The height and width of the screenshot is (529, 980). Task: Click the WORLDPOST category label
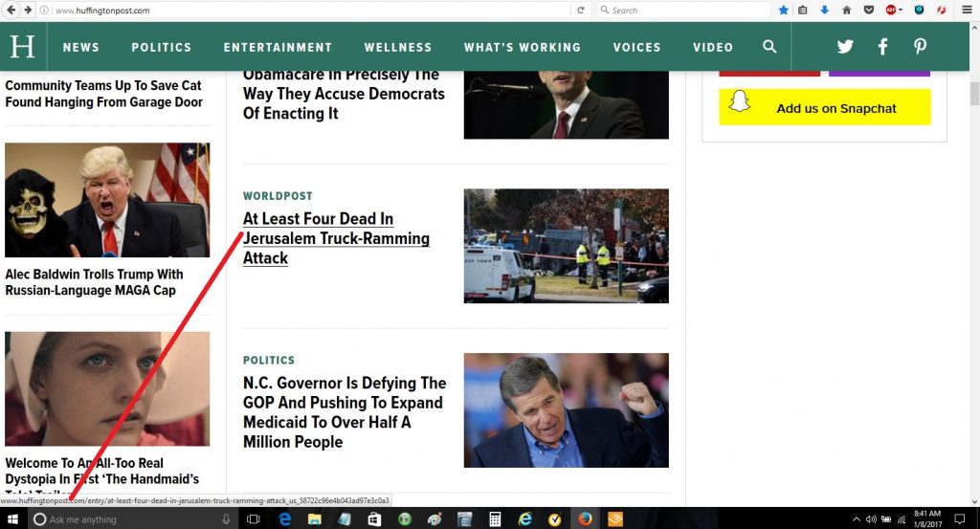(278, 196)
